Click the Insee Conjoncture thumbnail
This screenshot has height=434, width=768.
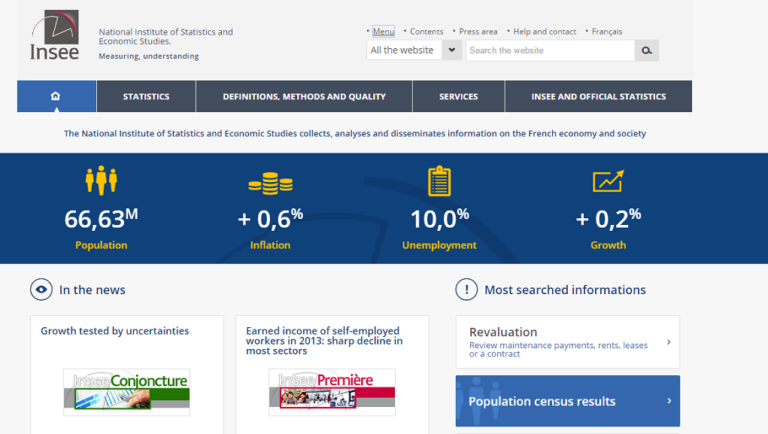pyautogui.click(x=127, y=392)
